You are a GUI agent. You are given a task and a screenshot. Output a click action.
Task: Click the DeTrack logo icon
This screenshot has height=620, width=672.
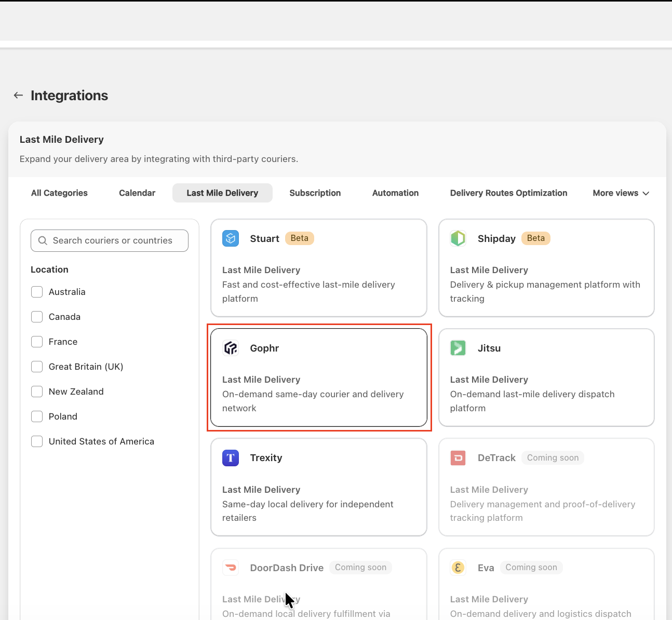pyautogui.click(x=458, y=458)
